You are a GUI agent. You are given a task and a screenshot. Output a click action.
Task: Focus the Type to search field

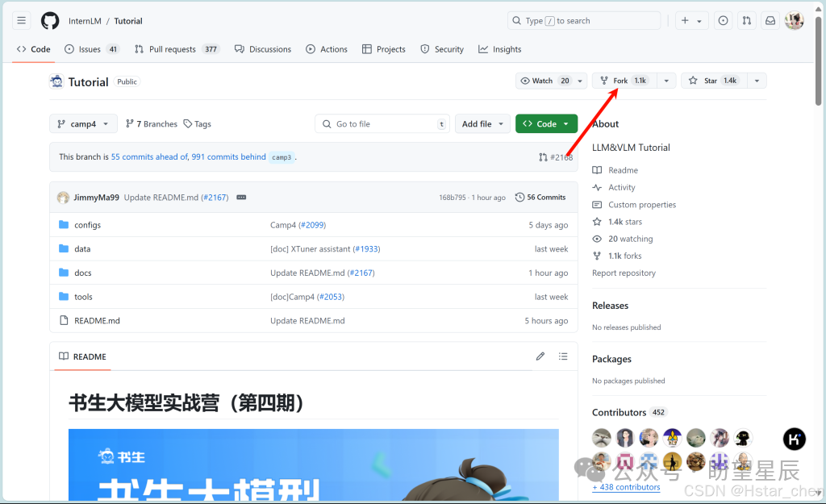click(x=584, y=20)
